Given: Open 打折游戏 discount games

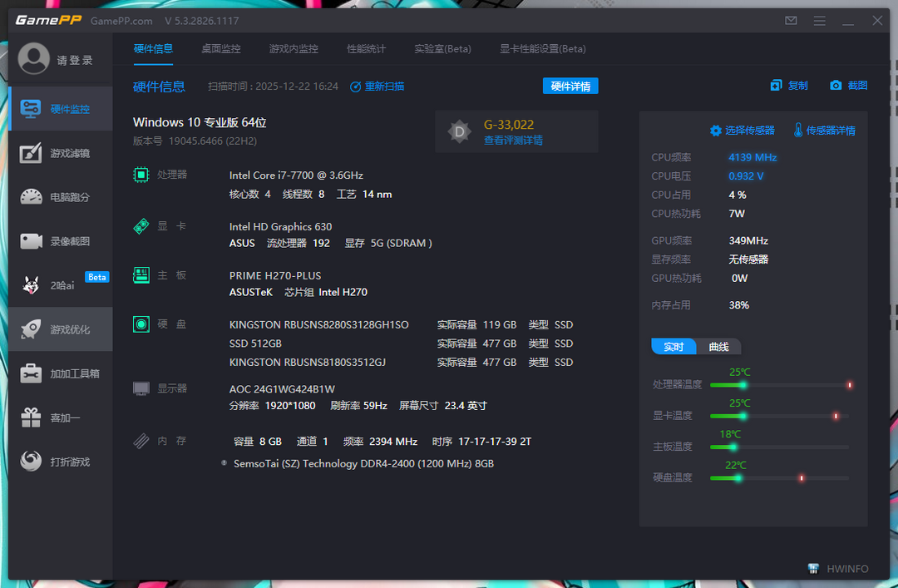Looking at the screenshot, I should pos(61,462).
